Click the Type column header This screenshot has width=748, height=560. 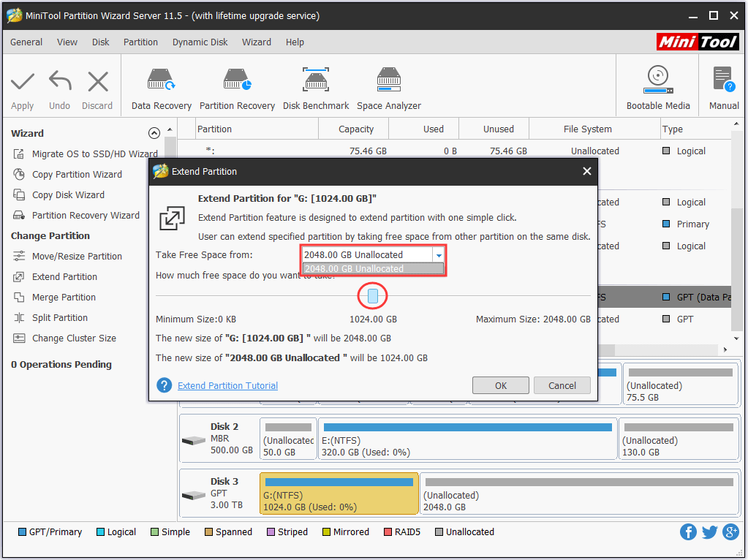[x=695, y=129]
